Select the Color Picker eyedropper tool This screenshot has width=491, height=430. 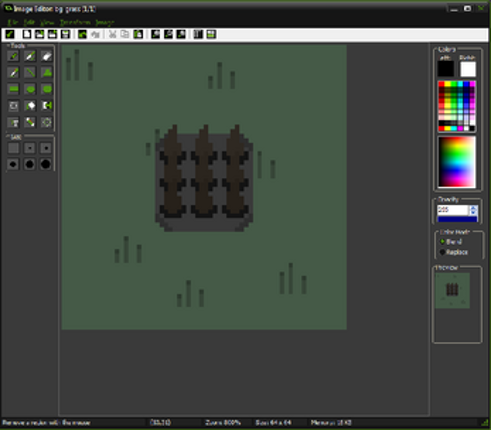click(14, 72)
